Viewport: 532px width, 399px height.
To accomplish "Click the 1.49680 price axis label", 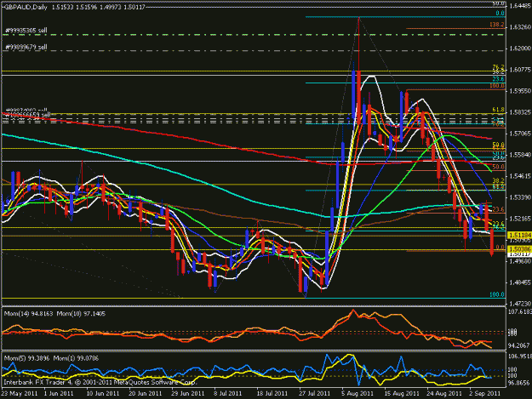I will 520,261.
